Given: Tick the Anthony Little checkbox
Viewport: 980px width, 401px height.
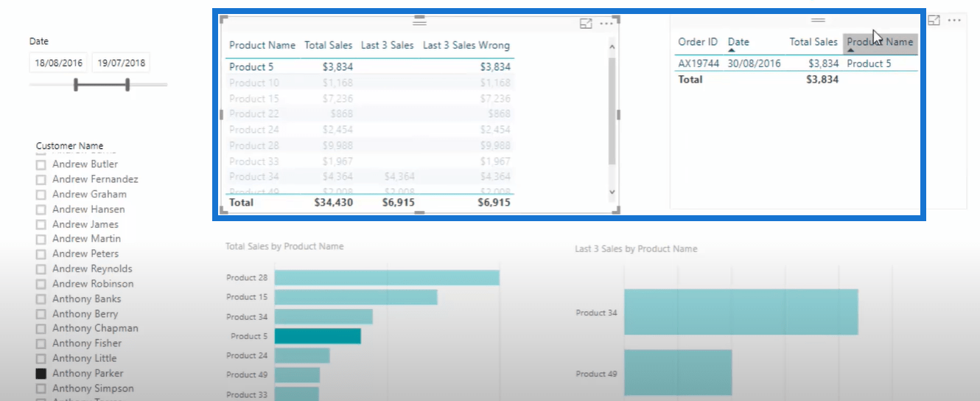Looking at the screenshot, I should point(41,358).
